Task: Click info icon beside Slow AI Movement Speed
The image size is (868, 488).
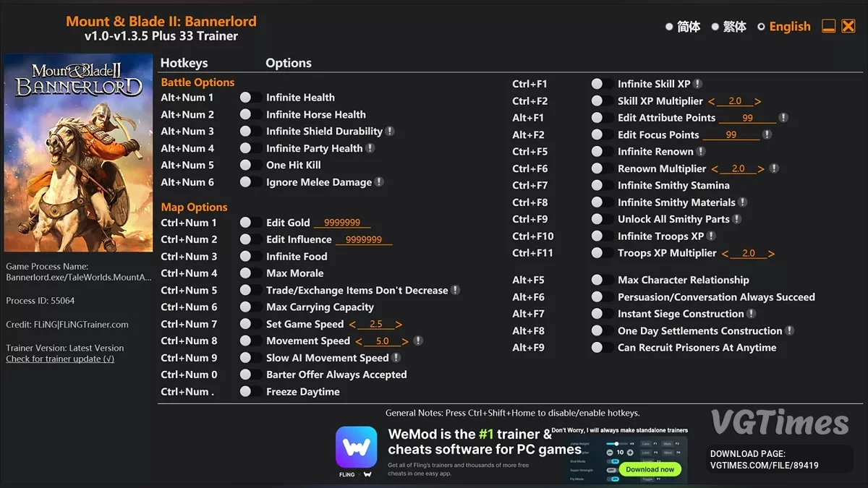Action: (396, 358)
